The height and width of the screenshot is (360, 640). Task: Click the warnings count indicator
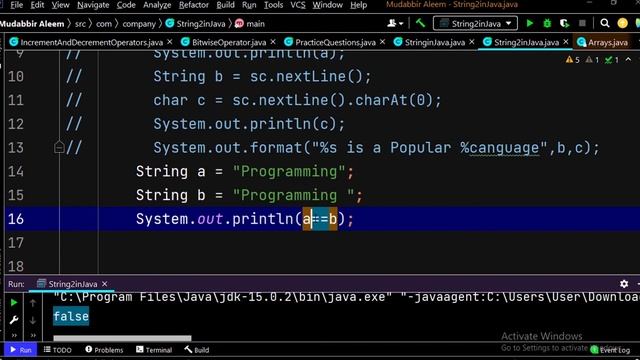tap(573, 60)
